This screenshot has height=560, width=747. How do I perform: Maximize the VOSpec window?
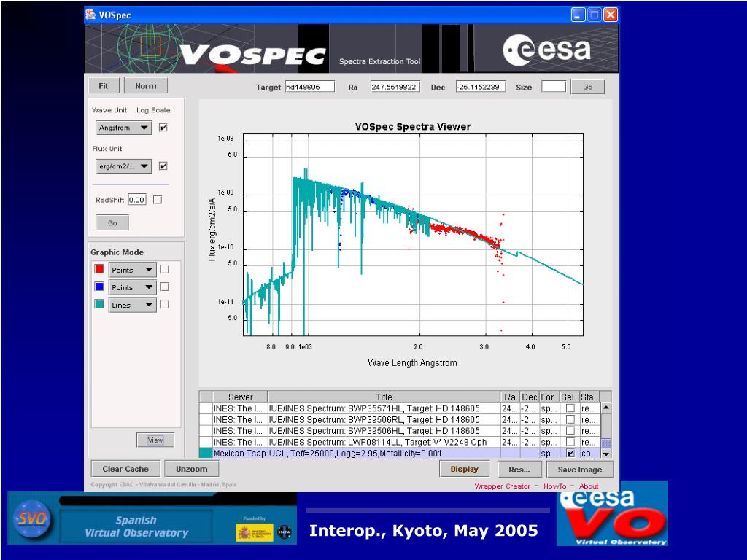click(594, 15)
